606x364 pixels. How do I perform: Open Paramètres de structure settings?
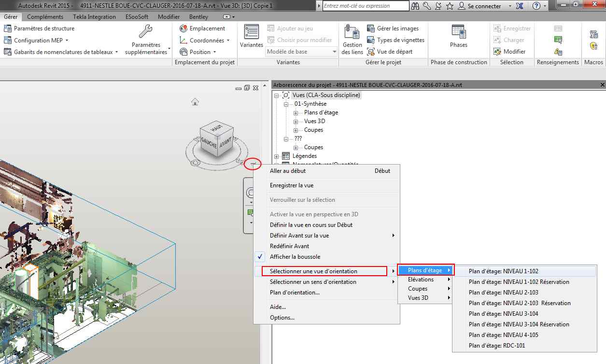coord(39,28)
